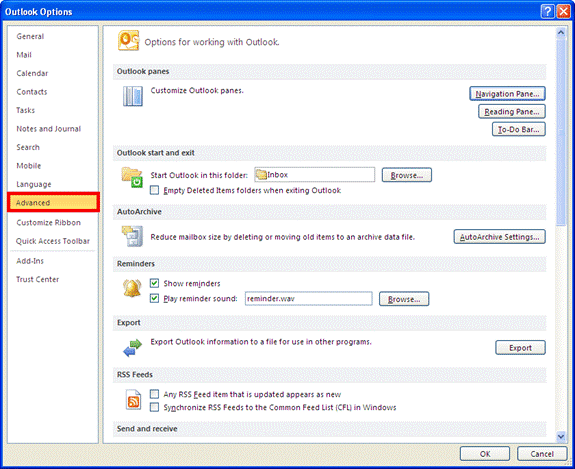
Task: Open the Navigation Pane settings button
Action: click(507, 94)
